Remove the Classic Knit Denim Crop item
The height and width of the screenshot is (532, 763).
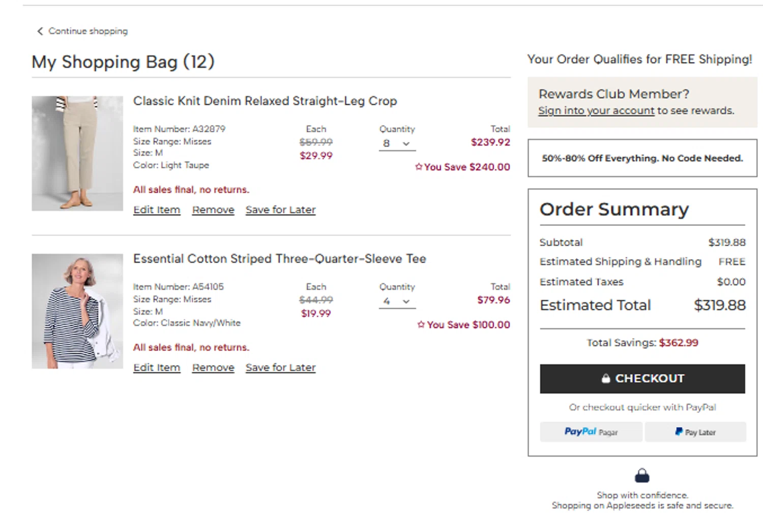tap(213, 210)
